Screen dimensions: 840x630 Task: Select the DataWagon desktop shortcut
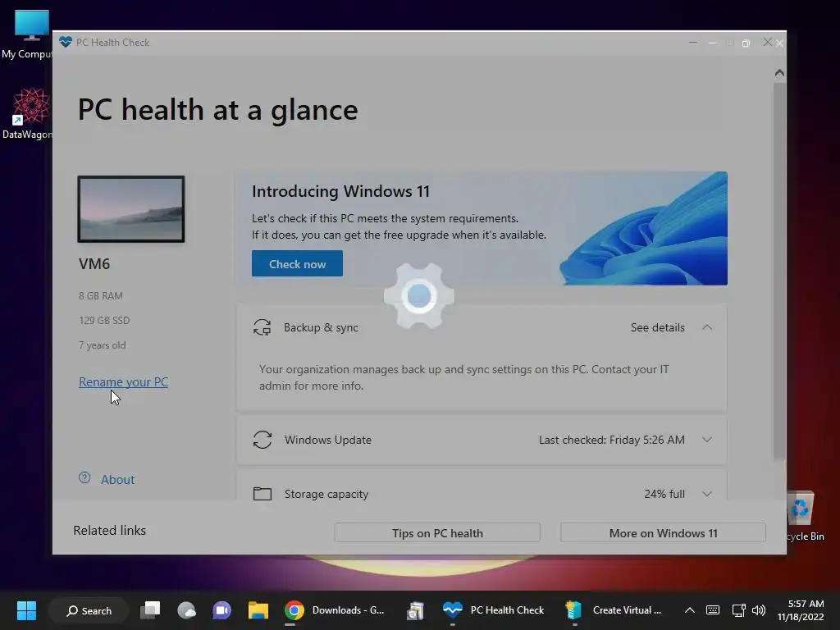(x=28, y=113)
